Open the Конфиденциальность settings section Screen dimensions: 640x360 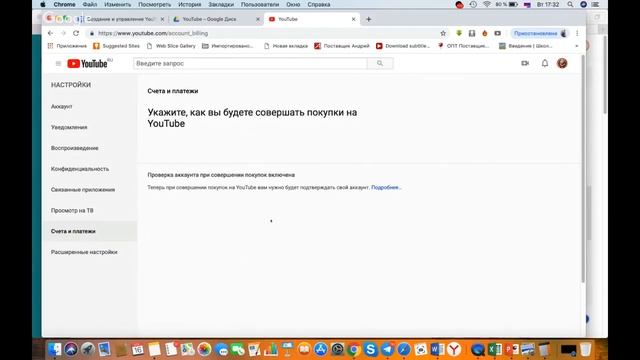[x=80, y=169]
